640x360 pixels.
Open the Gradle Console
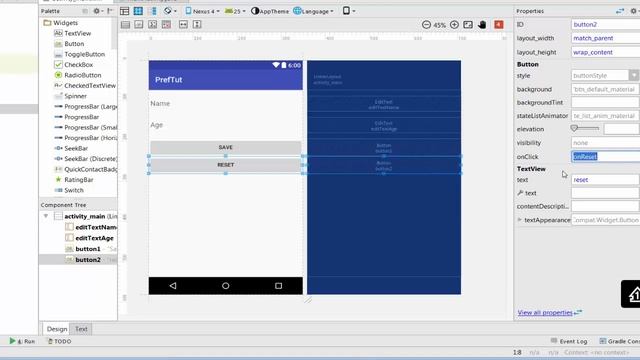pos(619,341)
